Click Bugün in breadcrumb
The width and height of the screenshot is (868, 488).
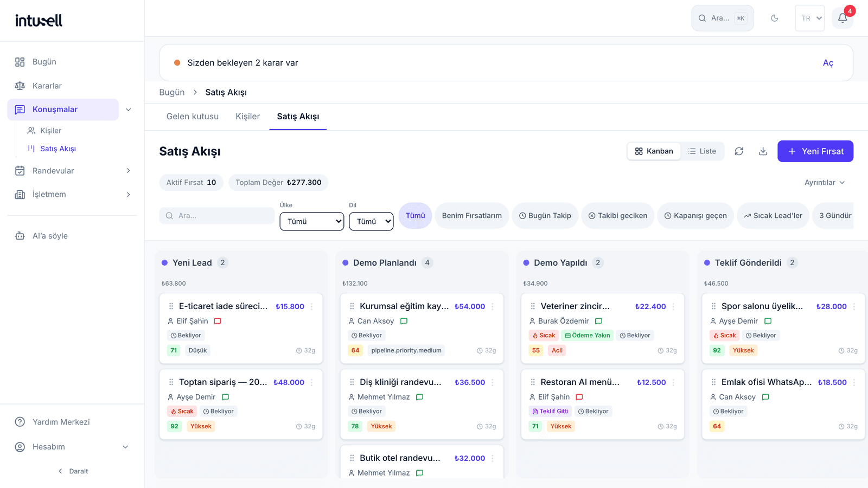click(172, 92)
